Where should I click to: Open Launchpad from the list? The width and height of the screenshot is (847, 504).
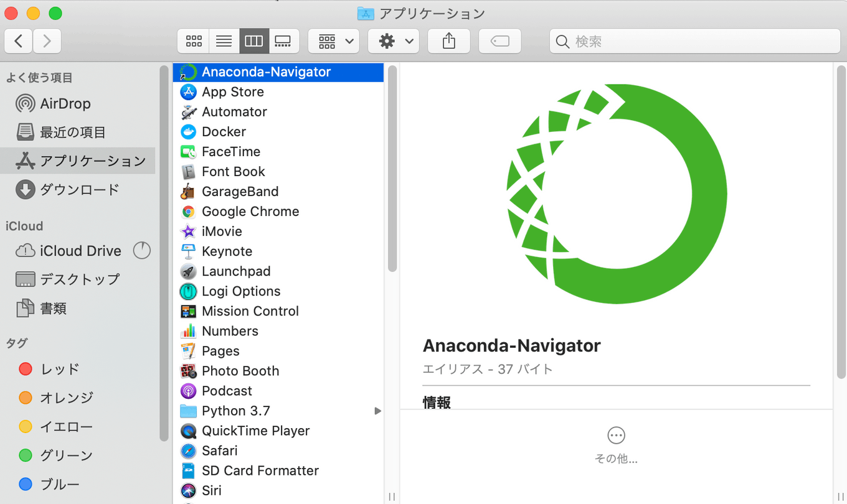click(x=235, y=271)
